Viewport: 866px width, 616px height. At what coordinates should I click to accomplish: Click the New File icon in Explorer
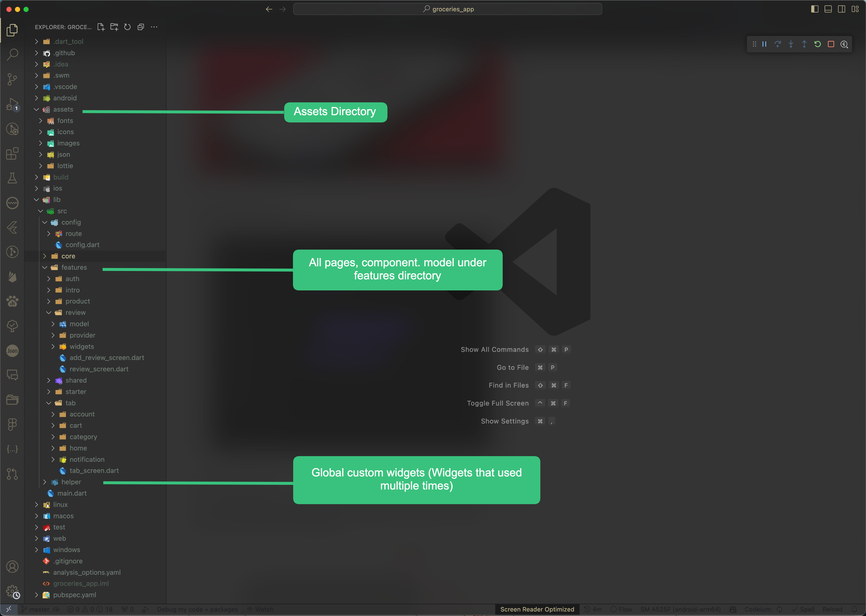click(101, 27)
